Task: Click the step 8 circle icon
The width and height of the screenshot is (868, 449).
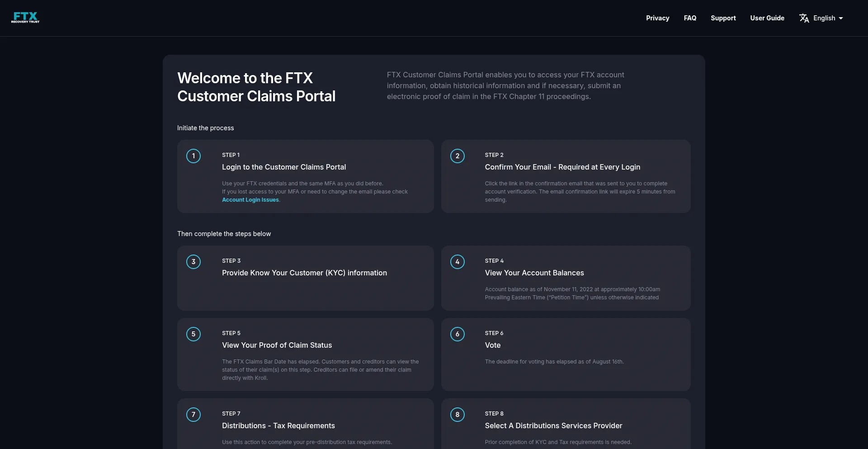Action: [458, 415]
